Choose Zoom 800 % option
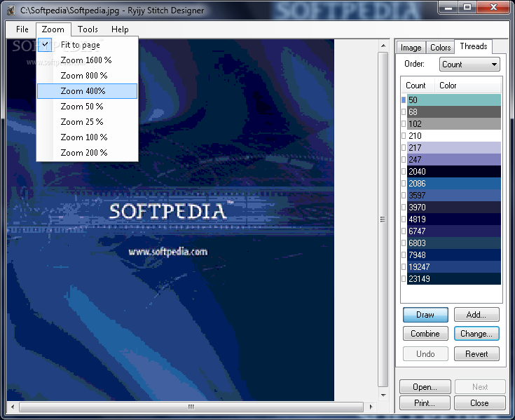 tap(87, 76)
